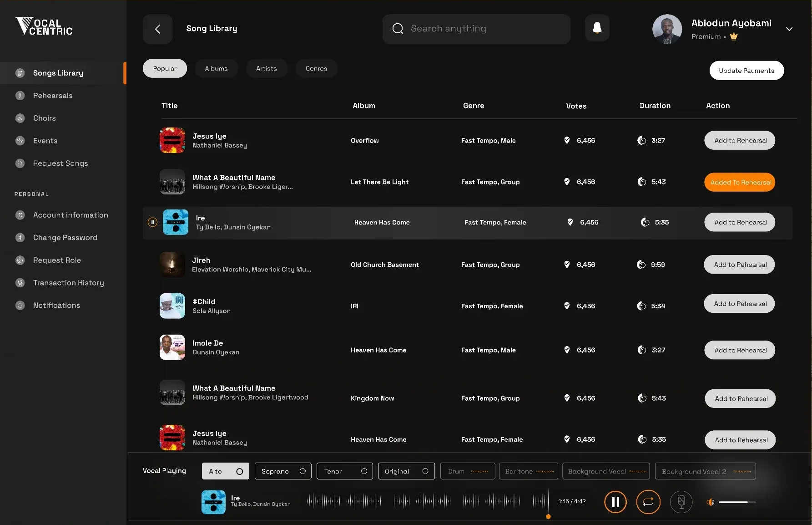
Task: Click the Search anything field
Action: [476, 29]
